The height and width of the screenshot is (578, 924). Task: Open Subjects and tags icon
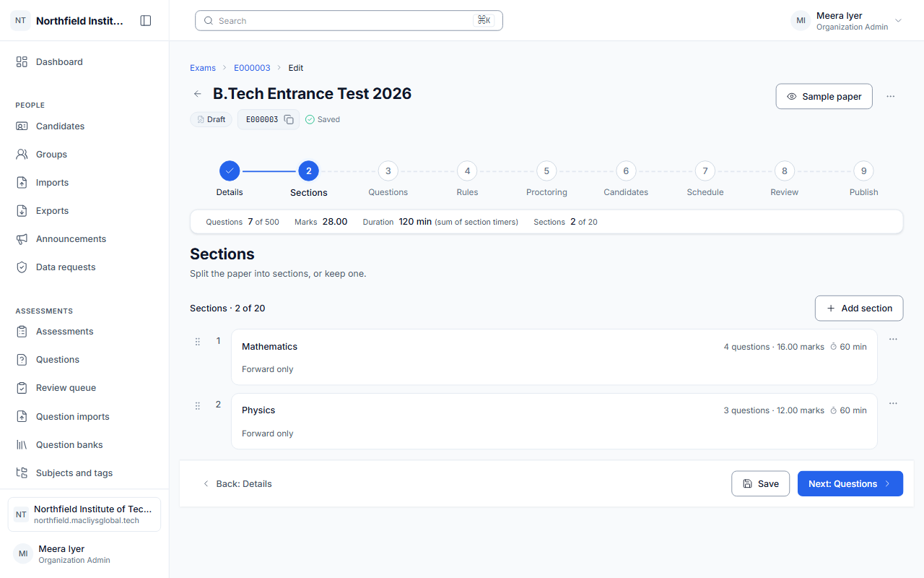coord(22,473)
